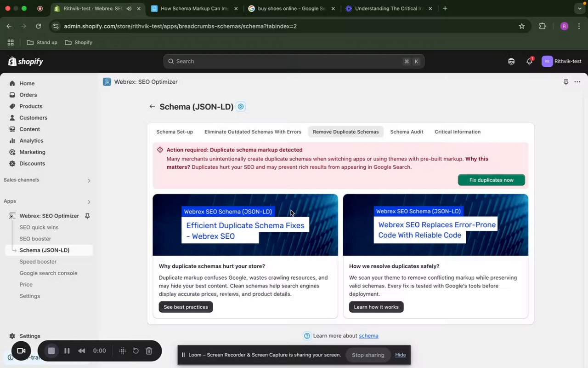Click the Rithvik-test account avatar
This screenshot has height=368, width=588.
coord(547,61)
